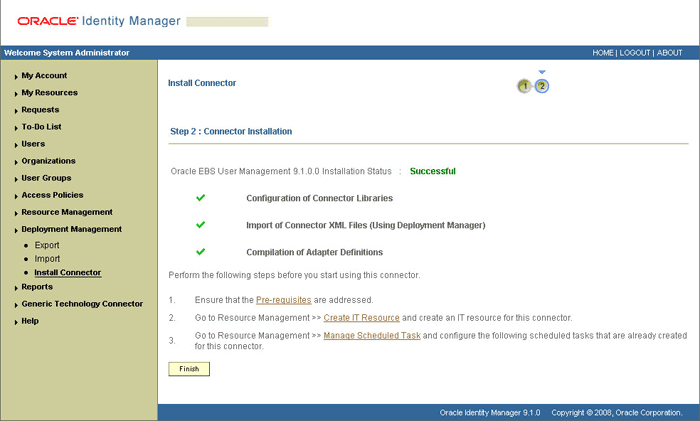Click Import of Connector XML Files text
The width and height of the screenshot is (700, 421).
[x=366, y=225]
